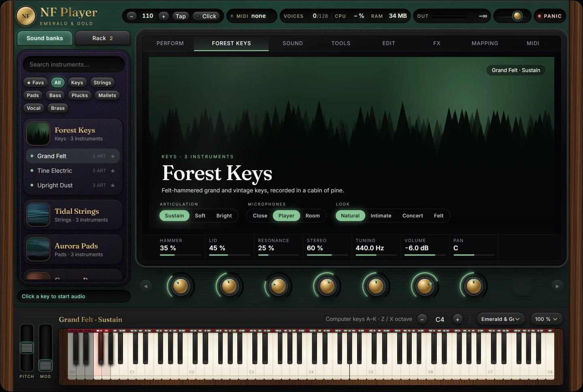
Task: Open the Rack 2 view
Action: (x=102, y=38)
